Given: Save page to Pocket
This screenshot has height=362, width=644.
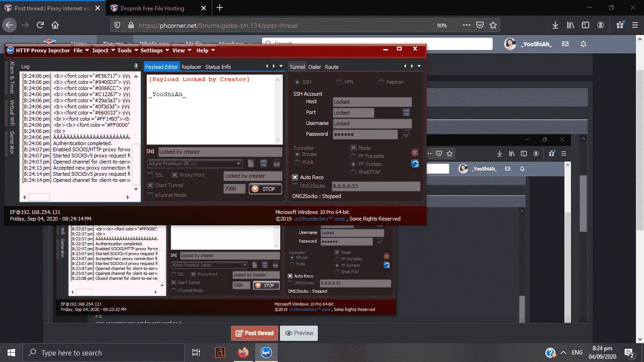Looking at the screenshot, I should coord(480,25).
